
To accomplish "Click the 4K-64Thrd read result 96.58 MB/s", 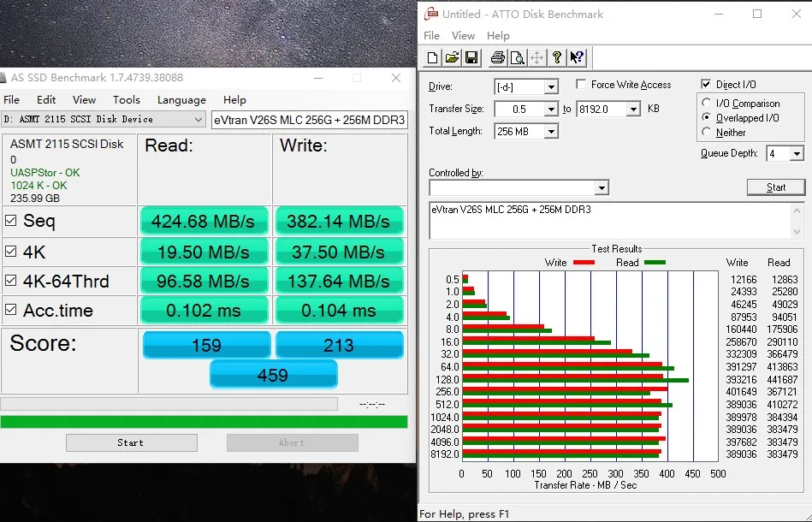I will coord(204,281).
